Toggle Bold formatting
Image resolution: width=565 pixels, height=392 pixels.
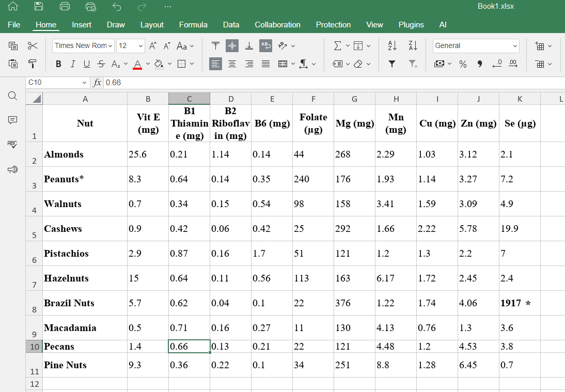coord(58,64)
